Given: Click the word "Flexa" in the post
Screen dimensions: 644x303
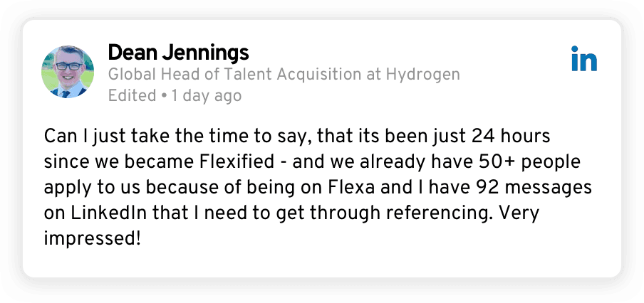Looking at the screenshot, I should pyautogui.click(x=347, y=187).
